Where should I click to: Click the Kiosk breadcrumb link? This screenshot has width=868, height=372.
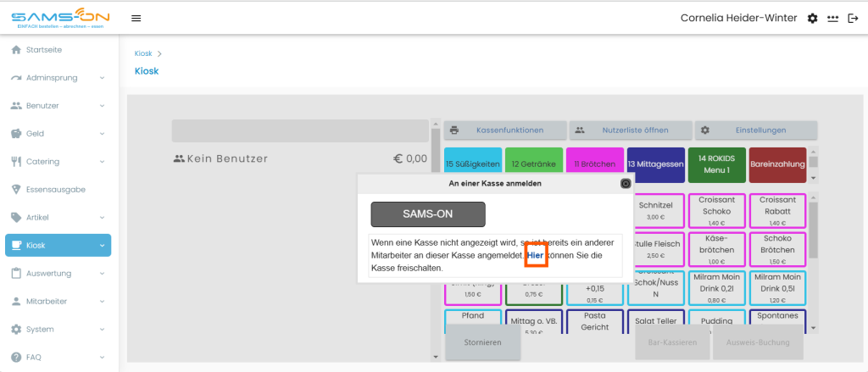pyautogui.click(x=142, y=53)
